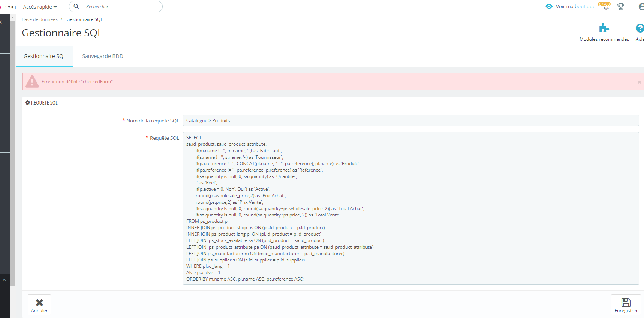Click the sidebar scroll up arrow
This screenshot has height=318, width=644.
point(13,18)
